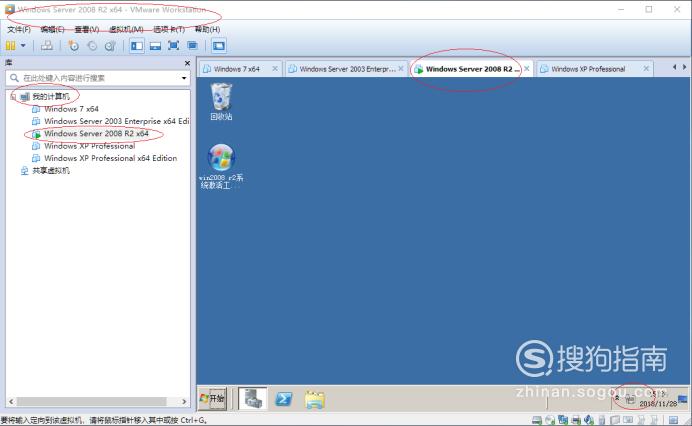
Task: Open Windows Explorer from the guest taskbar
Action: 314,400
